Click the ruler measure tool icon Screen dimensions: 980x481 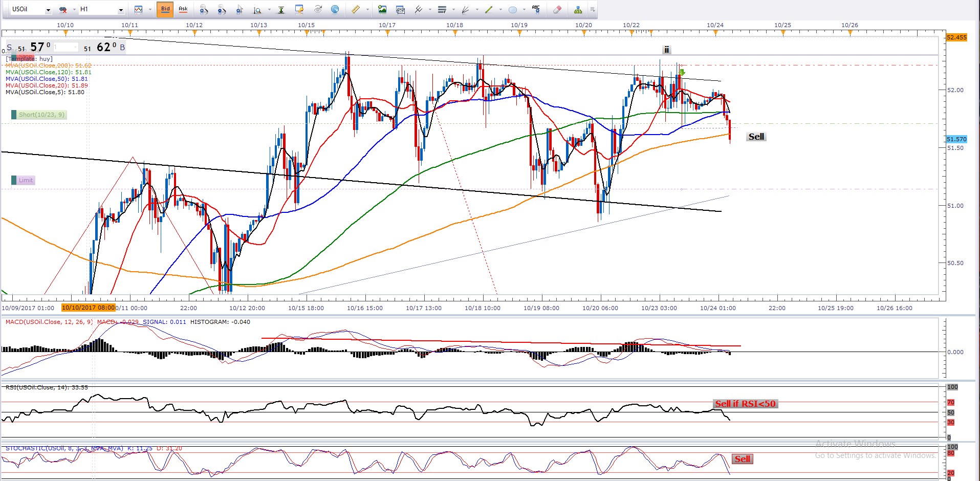click(356, 9)
